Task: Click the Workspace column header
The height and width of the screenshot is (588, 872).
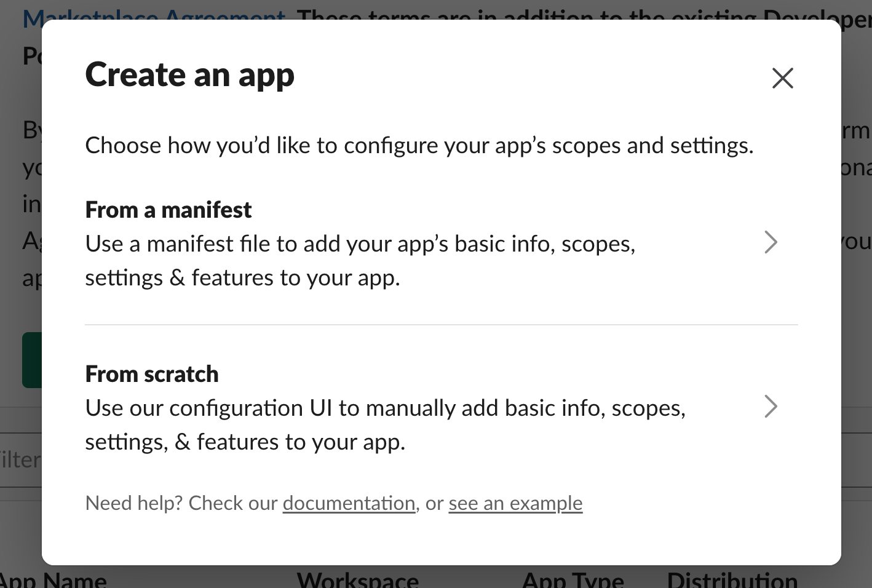Action: pyautogui.click(x=357, y=580)
